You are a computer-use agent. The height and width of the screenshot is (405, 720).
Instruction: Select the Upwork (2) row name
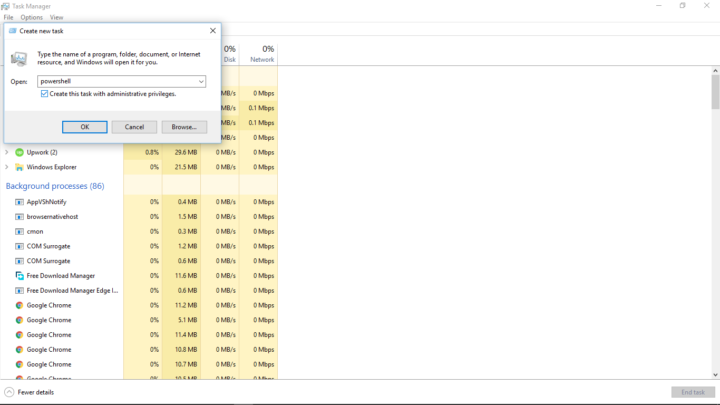[x=42, y=152]
